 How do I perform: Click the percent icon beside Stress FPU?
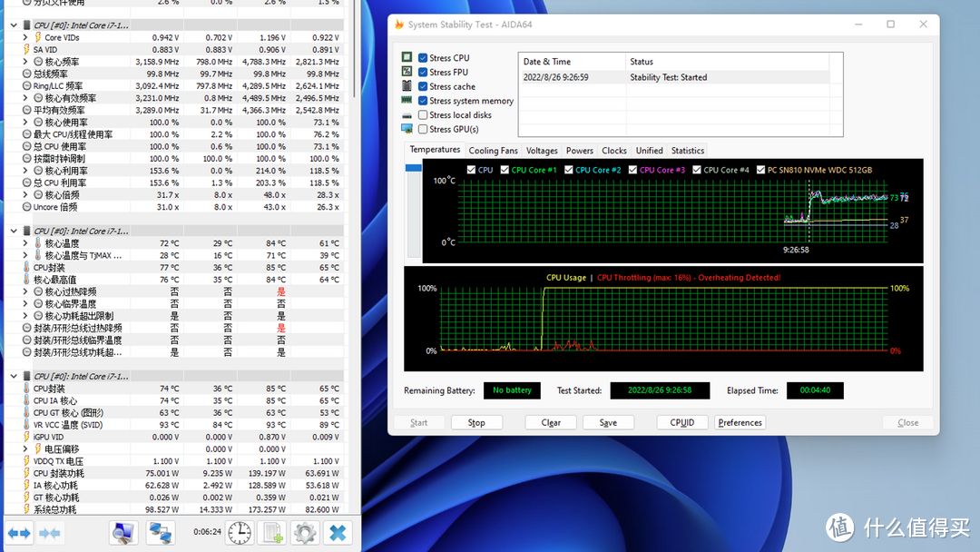407,71
